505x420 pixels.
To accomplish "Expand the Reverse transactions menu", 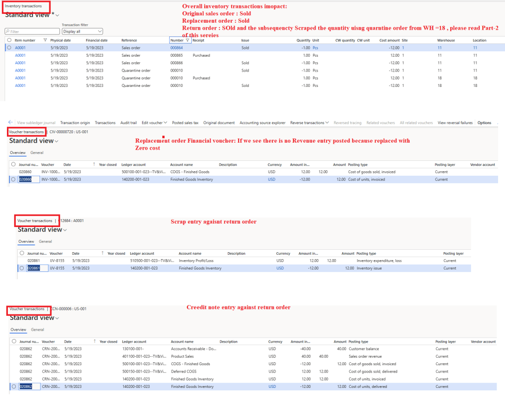I will click(x=310, y=122).
